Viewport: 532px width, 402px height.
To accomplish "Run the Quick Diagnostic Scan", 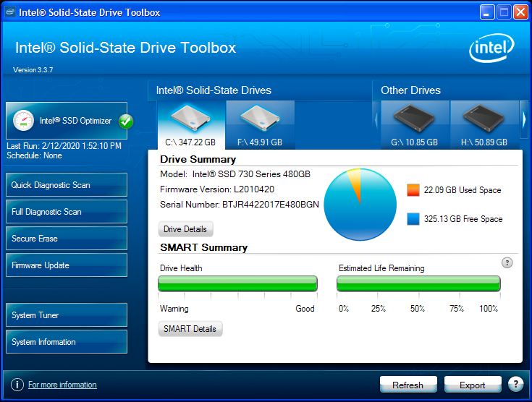I will [x=67, y=184].
